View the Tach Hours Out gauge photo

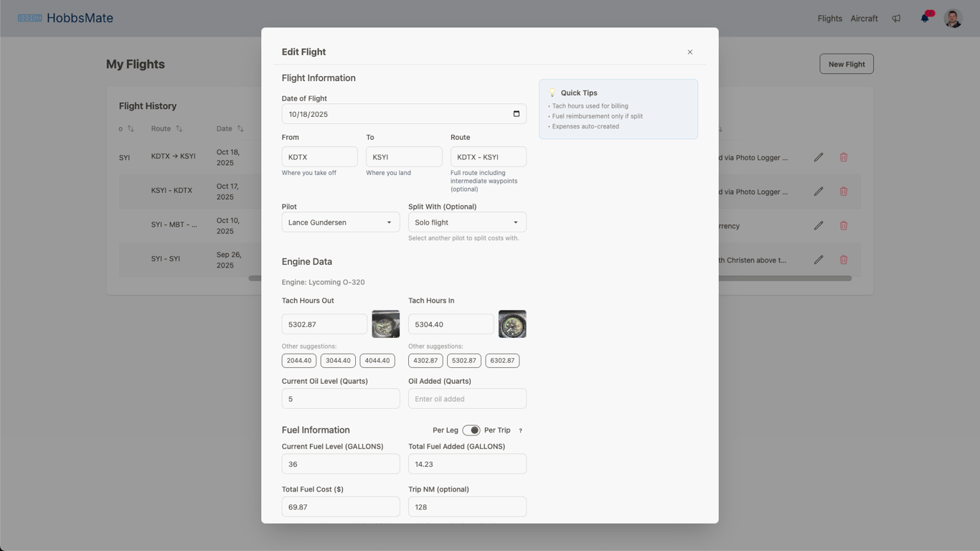point(385,324)
